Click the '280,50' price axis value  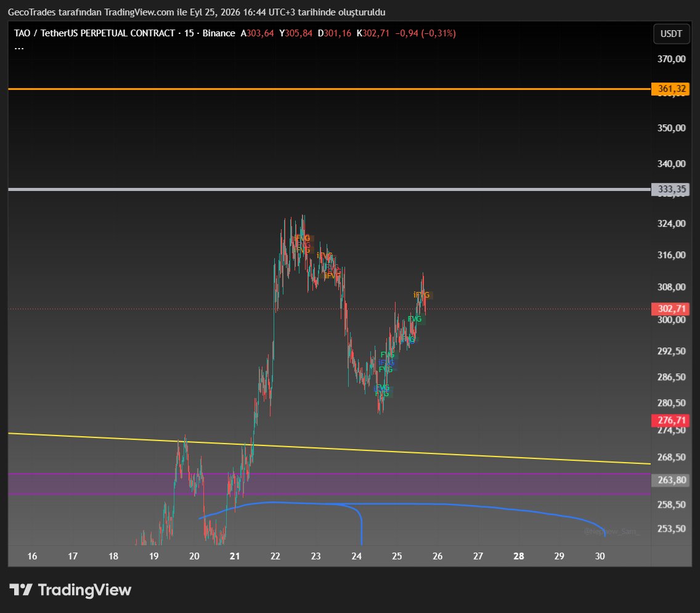[671, 403]
